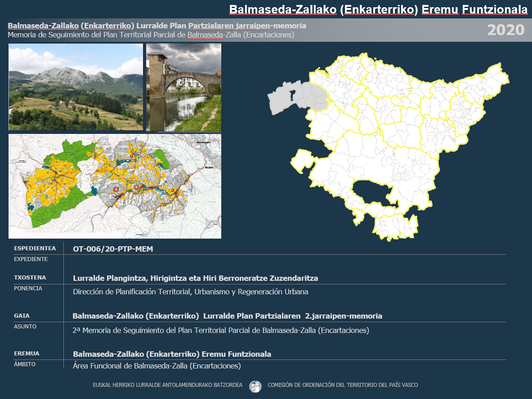Image resolution: width=532 pixels, height=399 pixels.
Task: Click the GAIA label
Action: tap(22, 316)
